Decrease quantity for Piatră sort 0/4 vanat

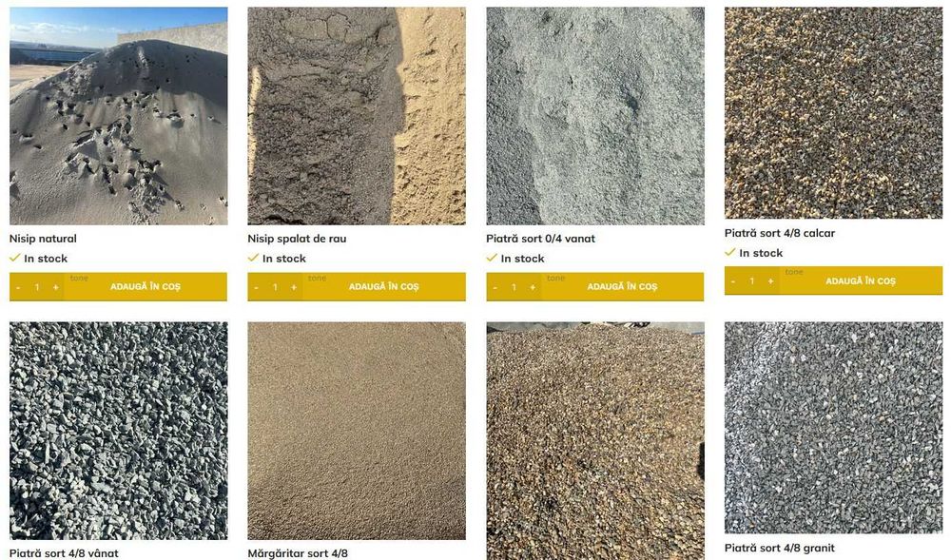(495, 287)
